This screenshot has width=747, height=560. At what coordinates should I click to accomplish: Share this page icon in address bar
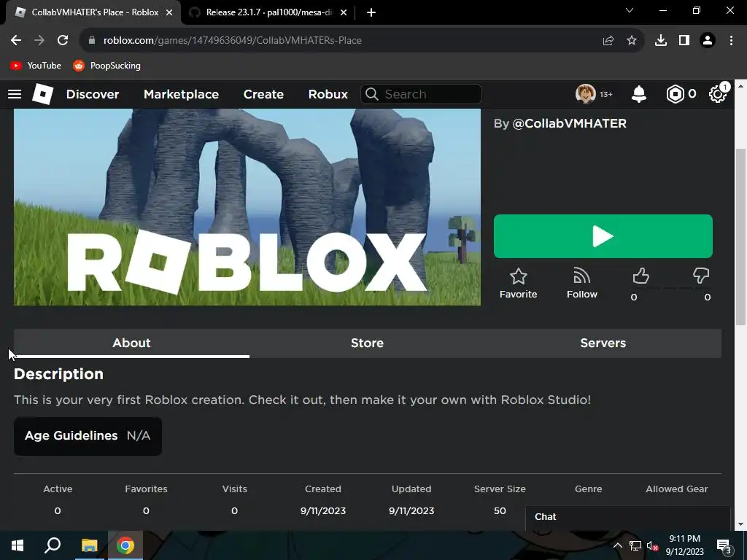tap(608, 40)
